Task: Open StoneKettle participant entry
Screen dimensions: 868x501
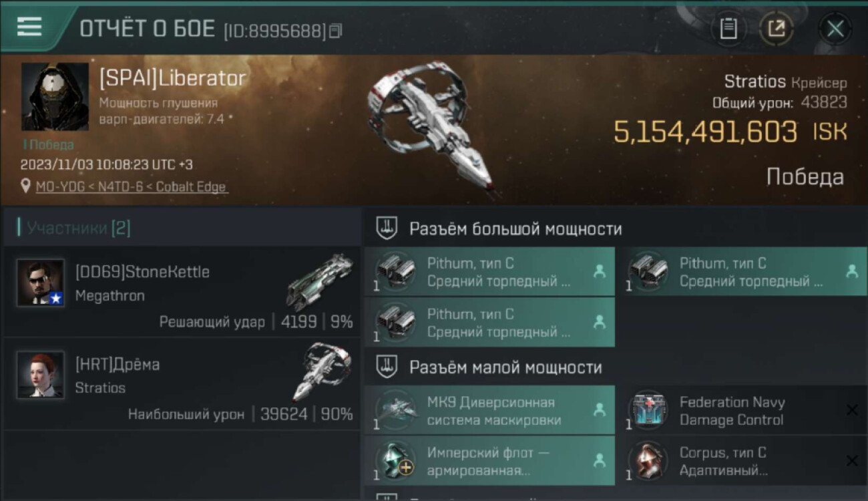Action: point(182,292)
